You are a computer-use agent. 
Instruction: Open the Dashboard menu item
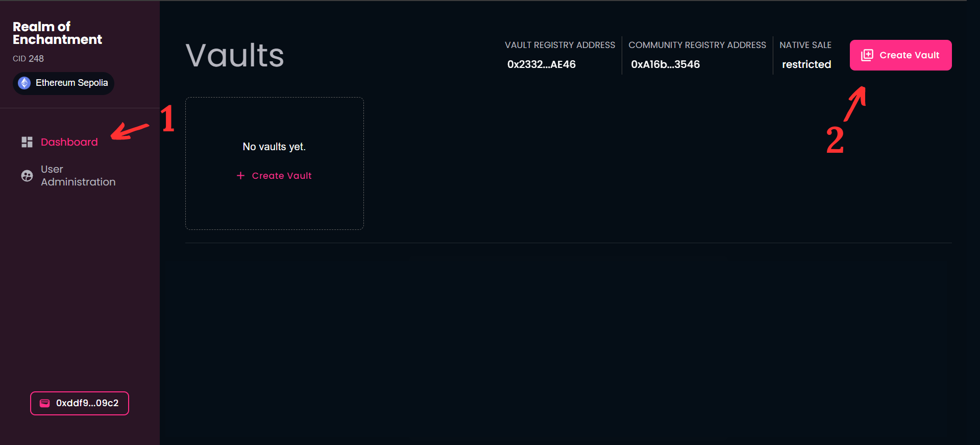[69, 142]
